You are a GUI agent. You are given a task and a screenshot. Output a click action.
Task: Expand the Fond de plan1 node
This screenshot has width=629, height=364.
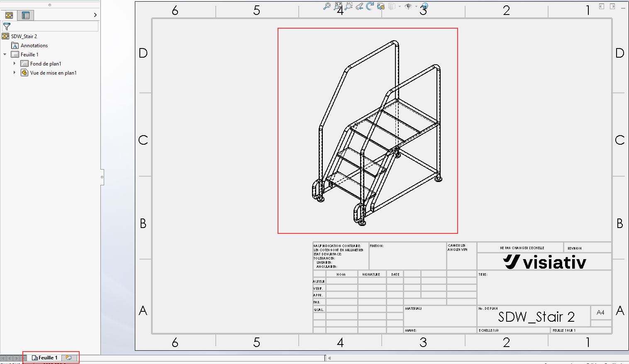pyautogui.click(x=15, y=63)
